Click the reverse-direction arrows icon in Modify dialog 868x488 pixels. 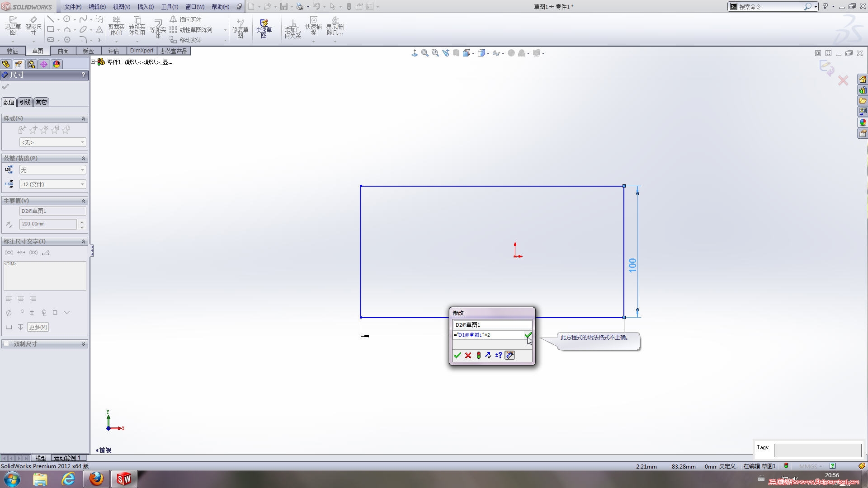(x=488, y=356)
